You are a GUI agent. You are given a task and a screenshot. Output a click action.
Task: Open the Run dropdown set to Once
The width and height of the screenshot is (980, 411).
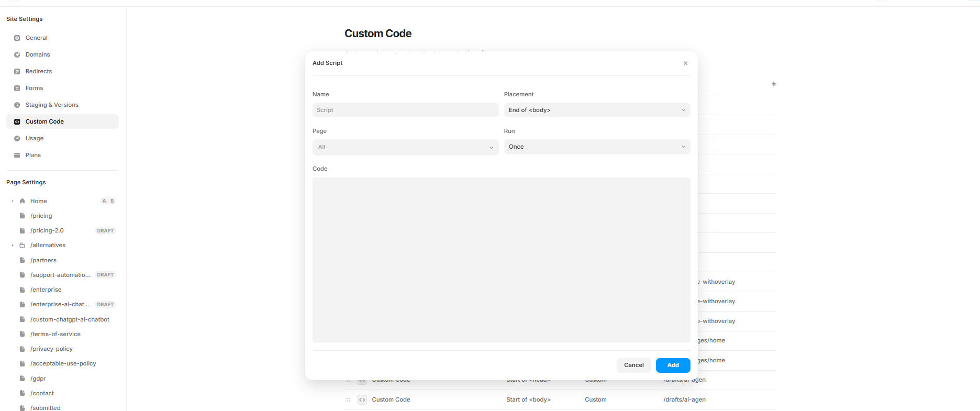point(596,147)
